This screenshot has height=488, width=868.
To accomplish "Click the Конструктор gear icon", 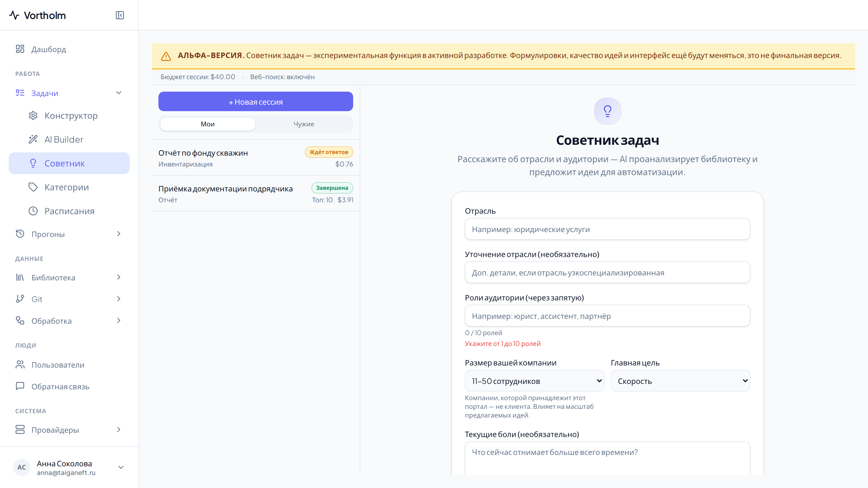I will pos(33,115).
